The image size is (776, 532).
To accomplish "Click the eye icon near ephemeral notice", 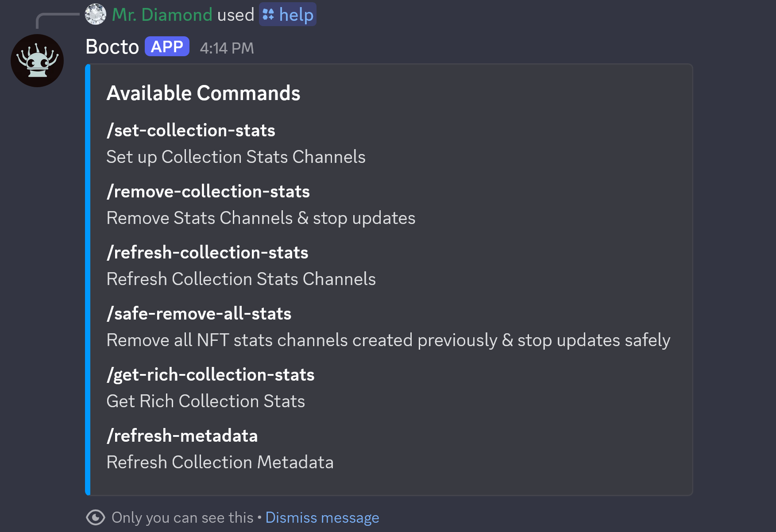I will click(96, 517).
